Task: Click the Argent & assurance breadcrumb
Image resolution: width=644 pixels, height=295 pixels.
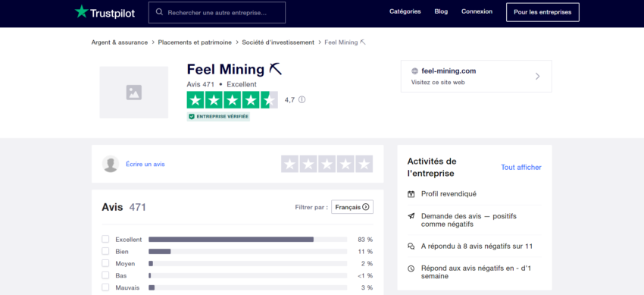Action: tap(120, 42)
